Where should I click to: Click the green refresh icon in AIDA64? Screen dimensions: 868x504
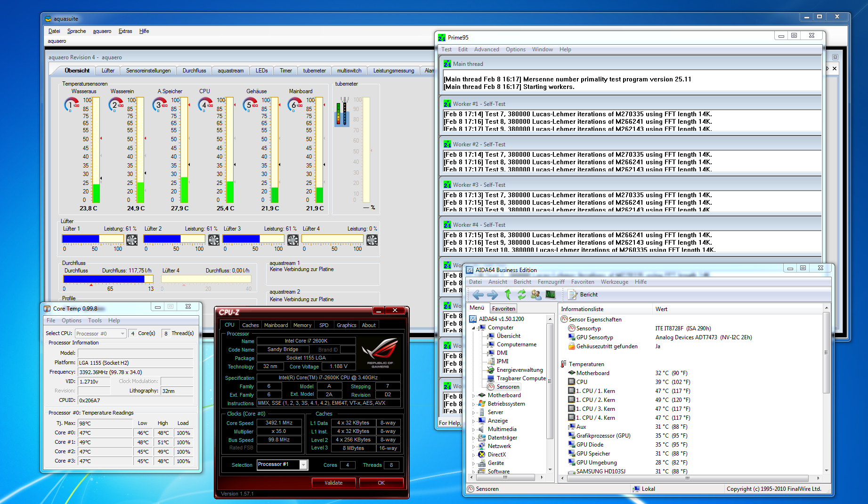(521, 295)
